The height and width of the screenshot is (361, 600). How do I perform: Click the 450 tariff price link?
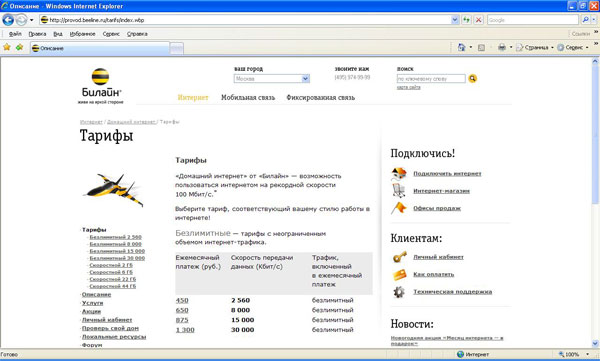pyautogui.click(x=182, y=301)
